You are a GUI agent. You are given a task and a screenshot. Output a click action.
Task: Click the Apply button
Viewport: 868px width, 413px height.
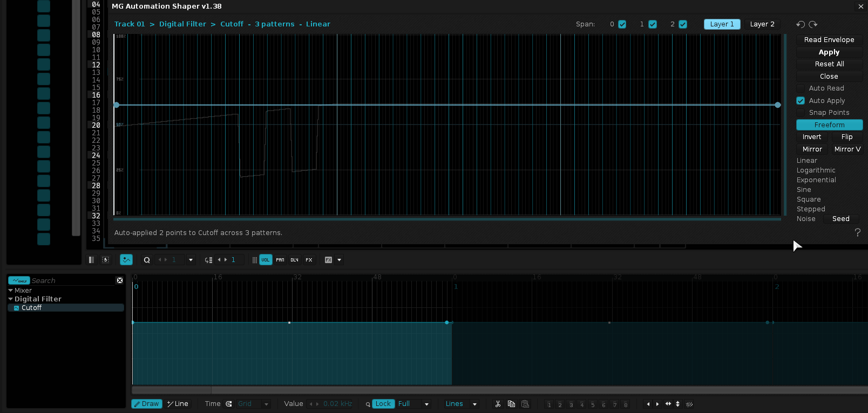click(x=829, y=52)
